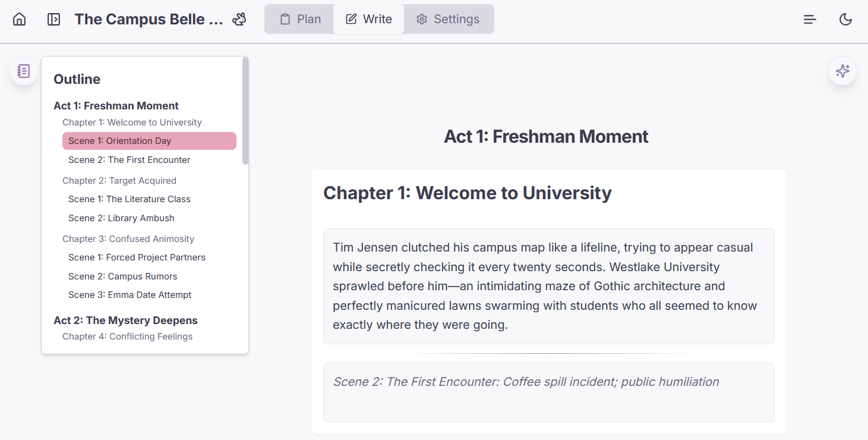Open the hamburger menu at top right
The image size is (868, 440).
tap(810, 19)
